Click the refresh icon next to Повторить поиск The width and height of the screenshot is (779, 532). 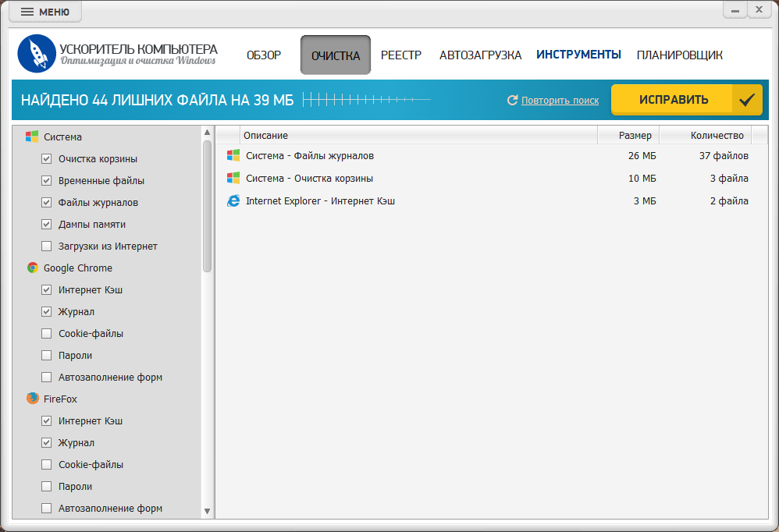(512, 101)
